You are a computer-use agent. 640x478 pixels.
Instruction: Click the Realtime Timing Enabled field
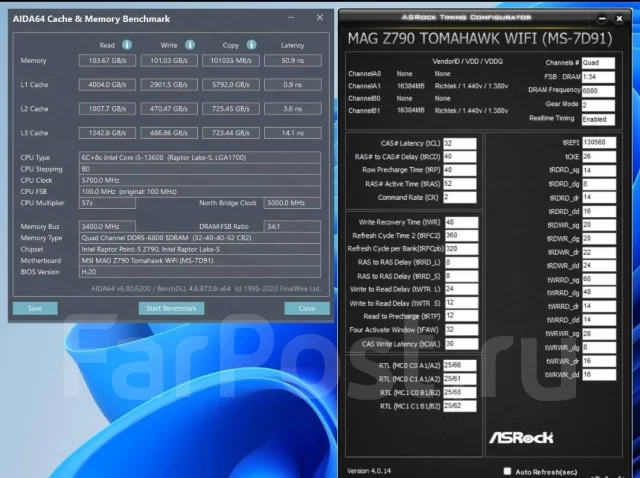pyautogui.click(x=598, y=119)
